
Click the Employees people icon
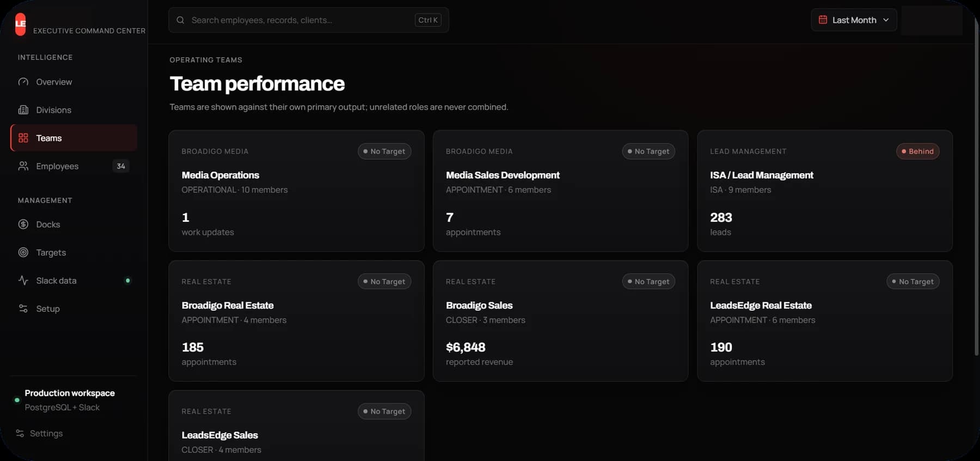pos(23,166)
